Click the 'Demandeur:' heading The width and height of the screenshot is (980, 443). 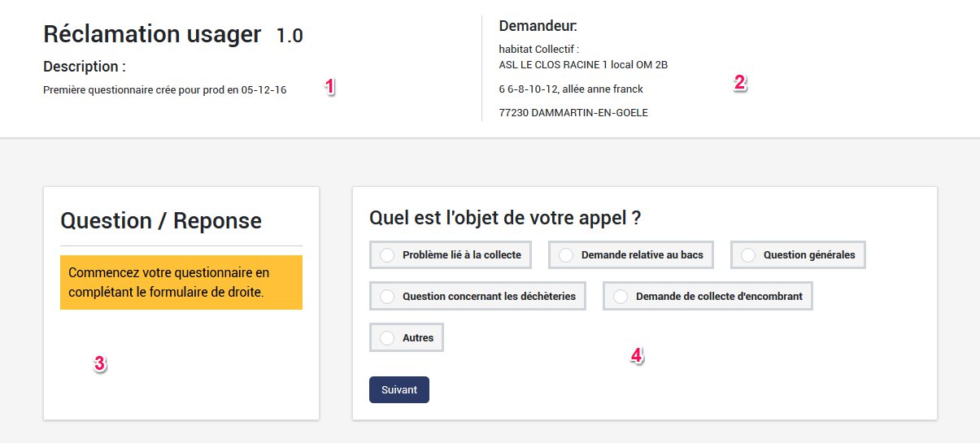coord(538,25)
